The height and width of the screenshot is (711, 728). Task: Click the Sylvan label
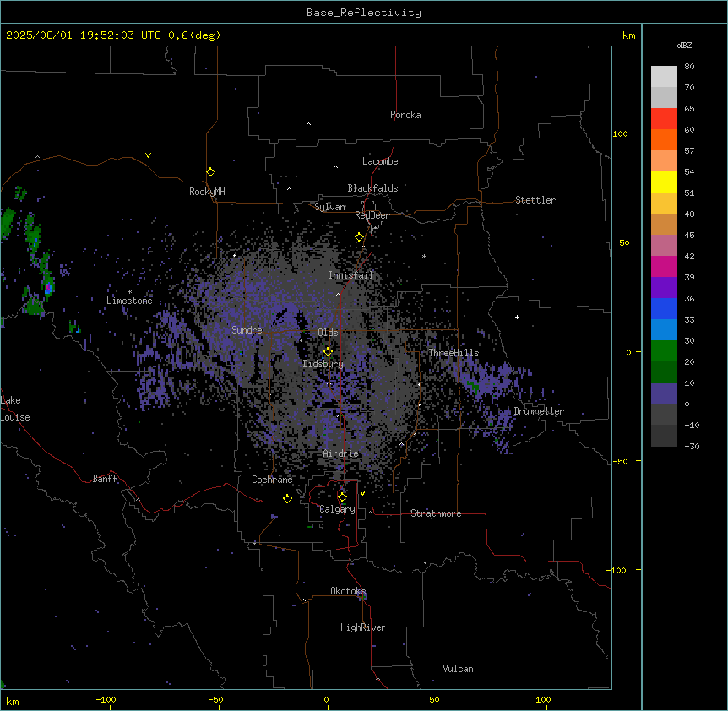pyautogui.click(x=330, y=207)
